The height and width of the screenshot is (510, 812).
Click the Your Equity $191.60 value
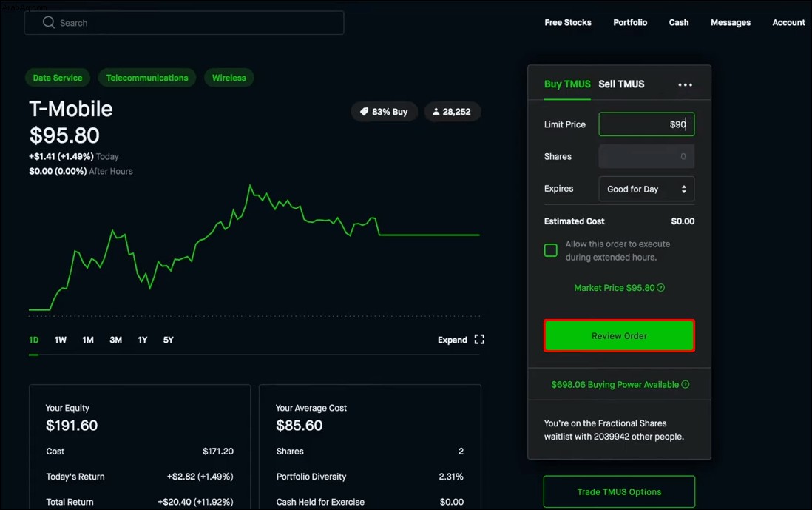click(72, 426)
